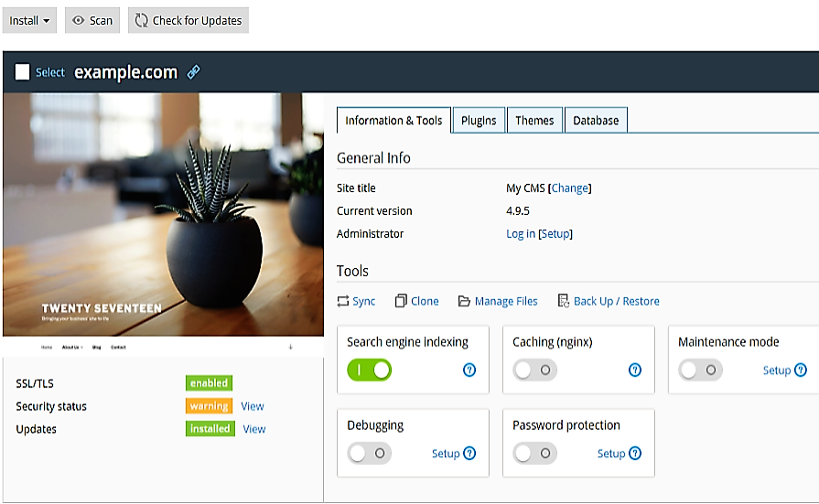The image size is (819, 504).
Task: Turn on Maintenance mode switch
Action: click(700, 370)
